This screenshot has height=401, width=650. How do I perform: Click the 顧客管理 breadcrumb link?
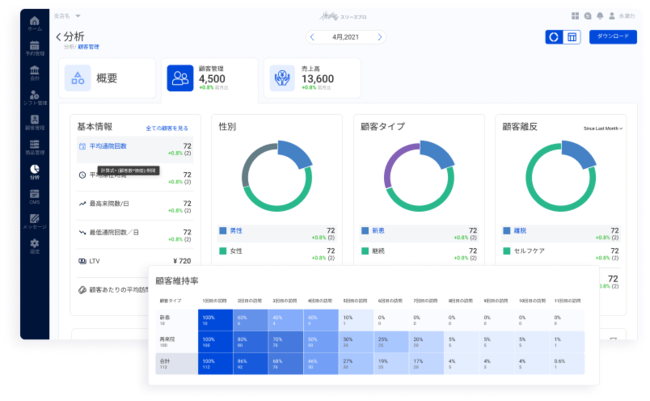click(x=88, y=47)
